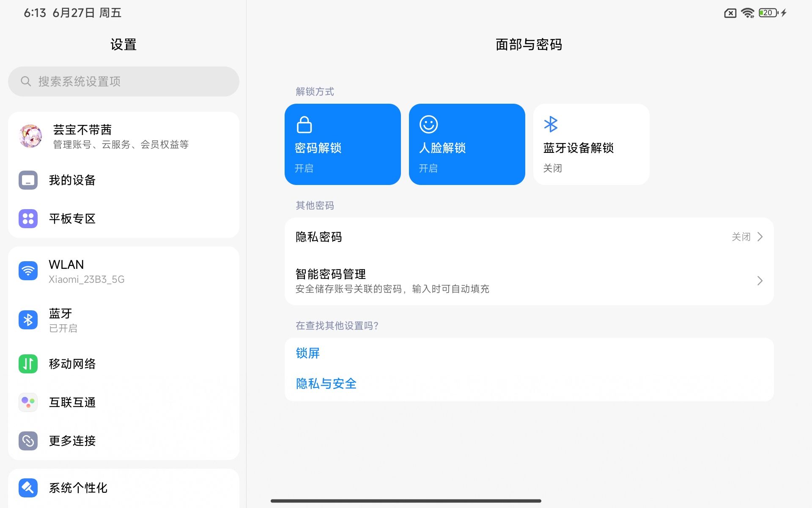Tap the charging bolt status icon
Image resolution: width=812 pixels, height=508 pixels.
tap(784, 13)
